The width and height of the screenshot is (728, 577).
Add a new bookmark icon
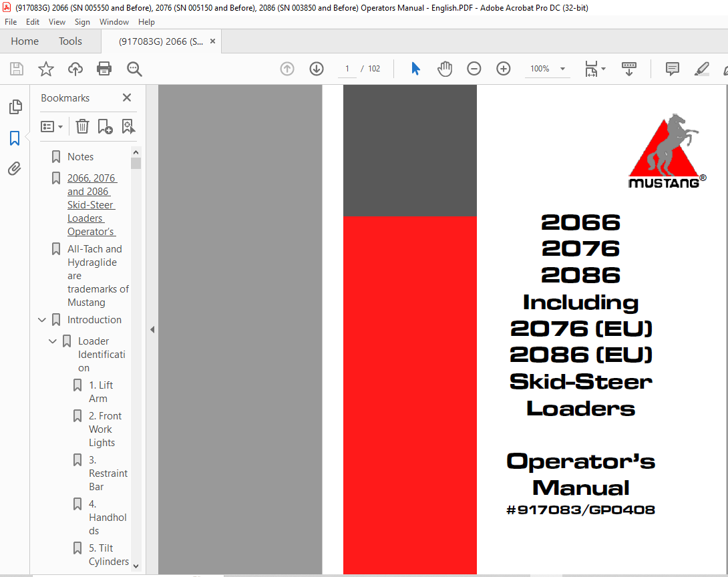tap(105, 126)
